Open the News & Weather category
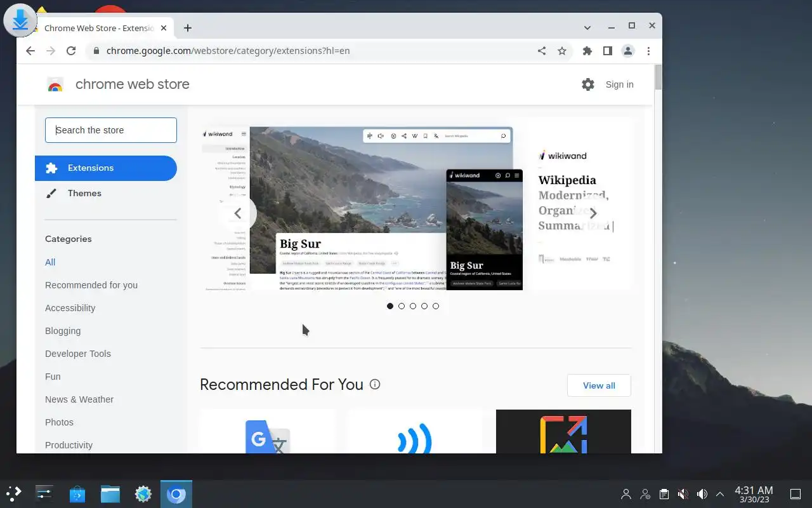The width and height of the screenshot is (812, 508). pyautogui.click(x=79, y=399)
